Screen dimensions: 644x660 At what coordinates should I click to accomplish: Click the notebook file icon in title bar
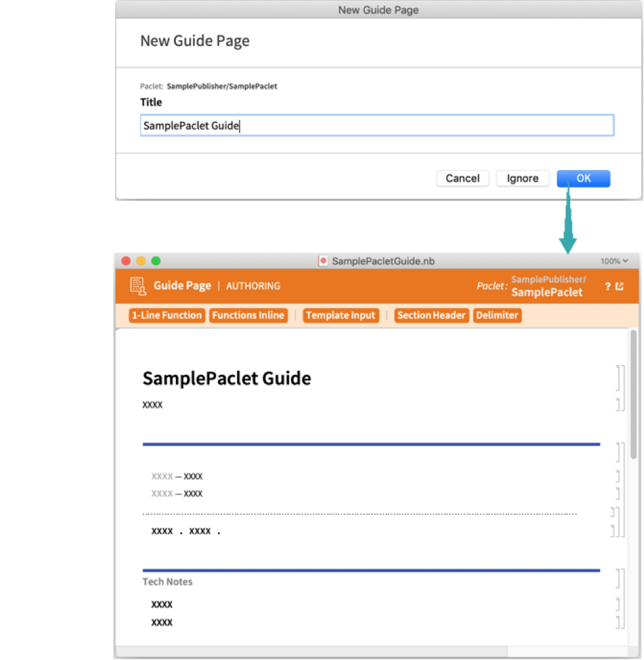[323, 261]
